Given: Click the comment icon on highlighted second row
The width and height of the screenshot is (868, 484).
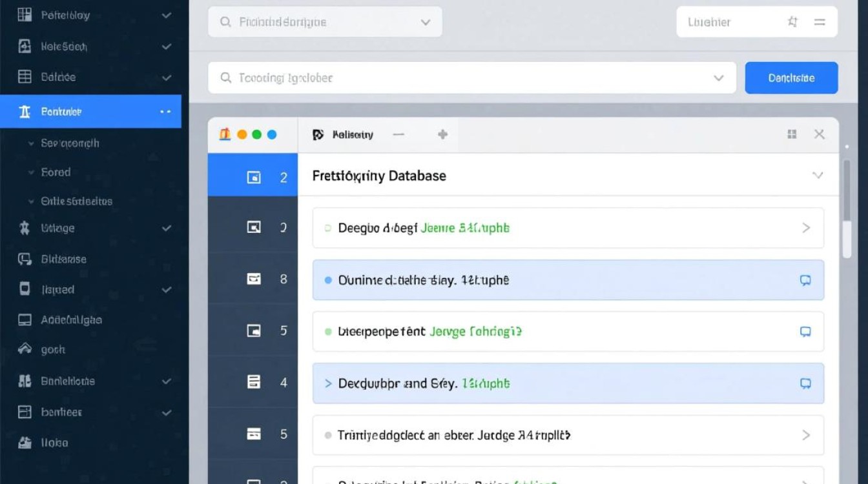Looking at the screenshot, I should coord(805,280).
